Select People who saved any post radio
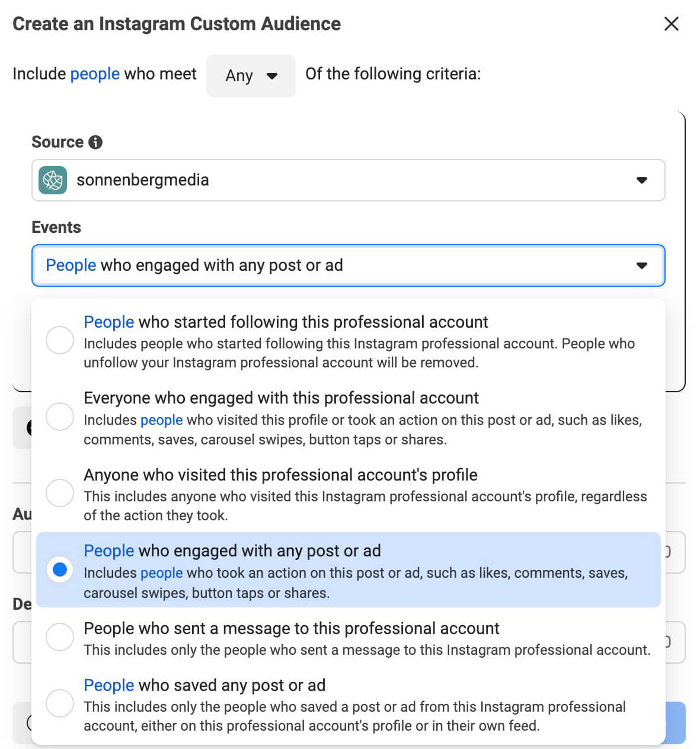The width and height of the screenshot is (700, 749). point(60,703)
